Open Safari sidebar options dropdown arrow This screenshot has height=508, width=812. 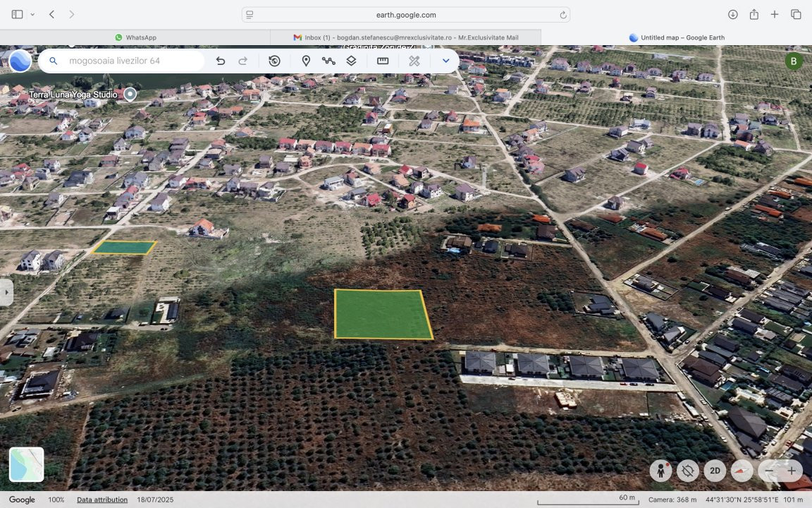32,14
